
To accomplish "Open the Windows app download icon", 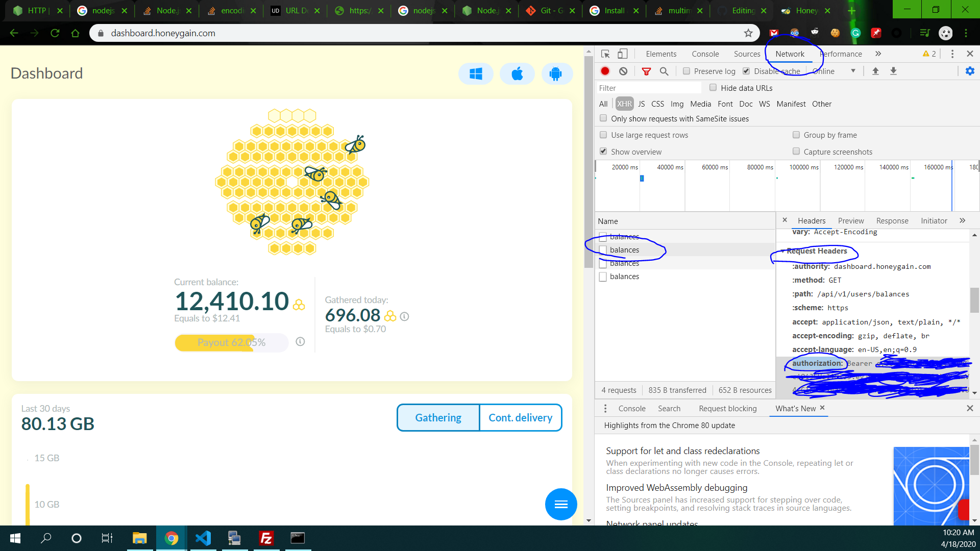I will (x=476, y=74).
